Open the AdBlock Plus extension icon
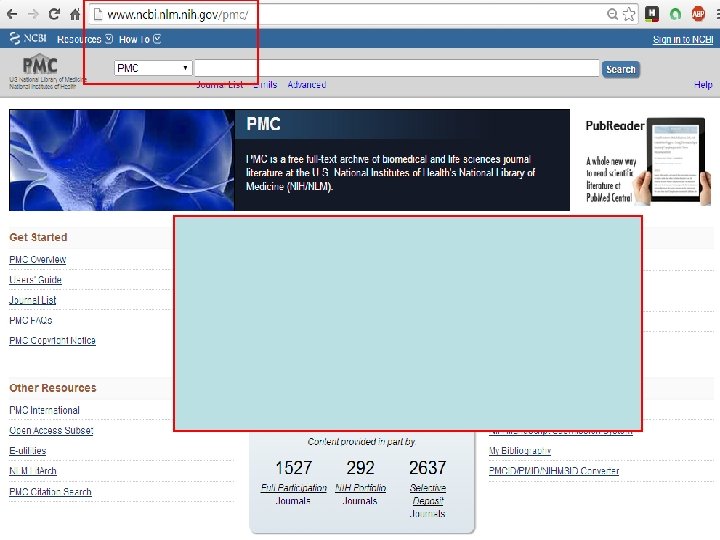This screenshot has height=540, width=720. tap(698, 14)
